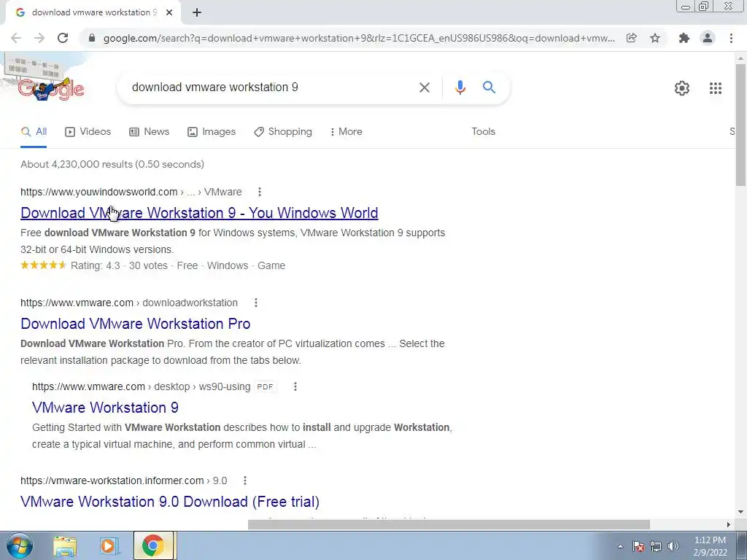Image resolution: width=747 pixels, height=560 pixels.
Task: Open options for ws90-using PDF result
Action: 295,386
